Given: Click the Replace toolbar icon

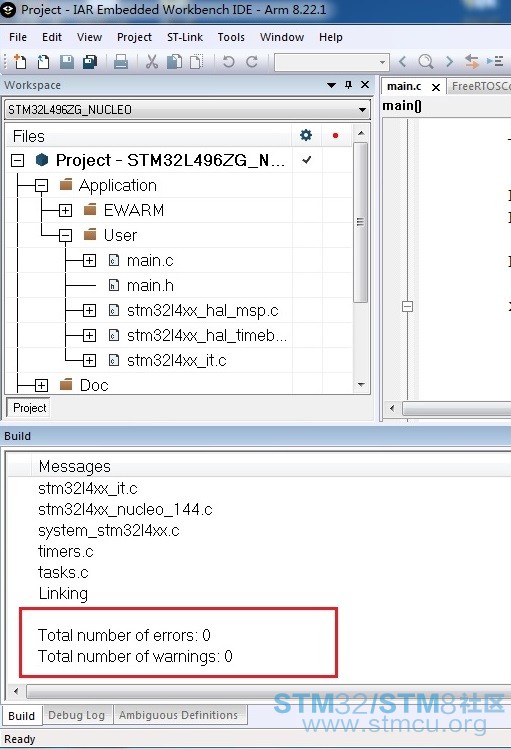Looking at the screenshot, I should click(472, 62).
